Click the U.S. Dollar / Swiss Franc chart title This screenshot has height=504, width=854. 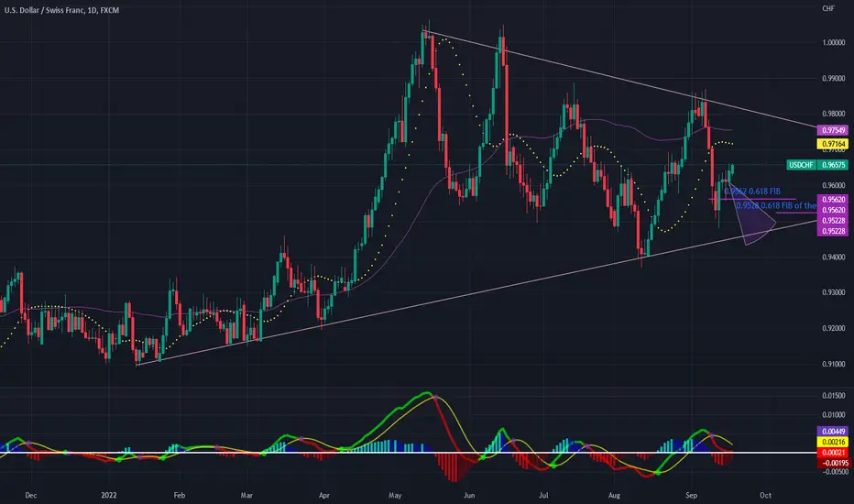(x=61, y=10)
